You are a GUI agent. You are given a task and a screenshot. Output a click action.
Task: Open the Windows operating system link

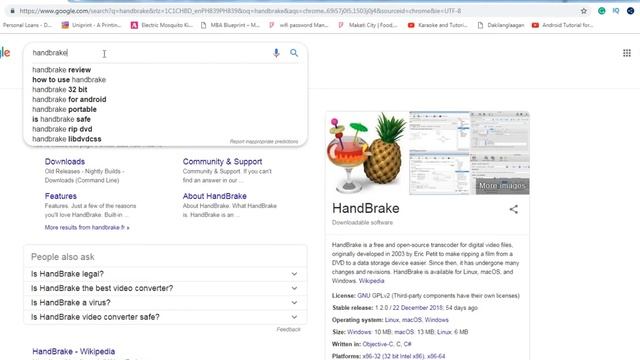click(436, 320)
